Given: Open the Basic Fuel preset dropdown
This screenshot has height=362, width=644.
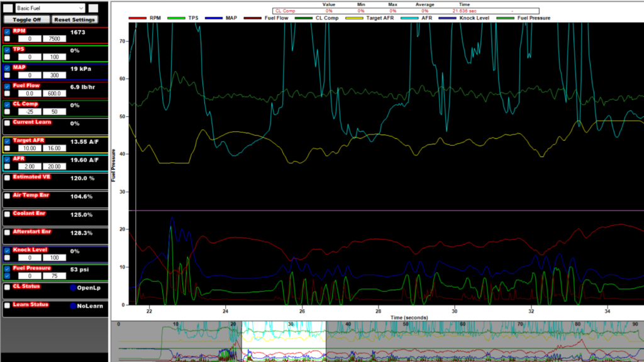Looking at the screenshot, I should 50,8.
